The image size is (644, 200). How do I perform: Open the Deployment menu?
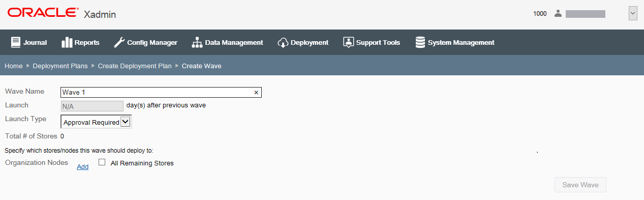(303, 42)
